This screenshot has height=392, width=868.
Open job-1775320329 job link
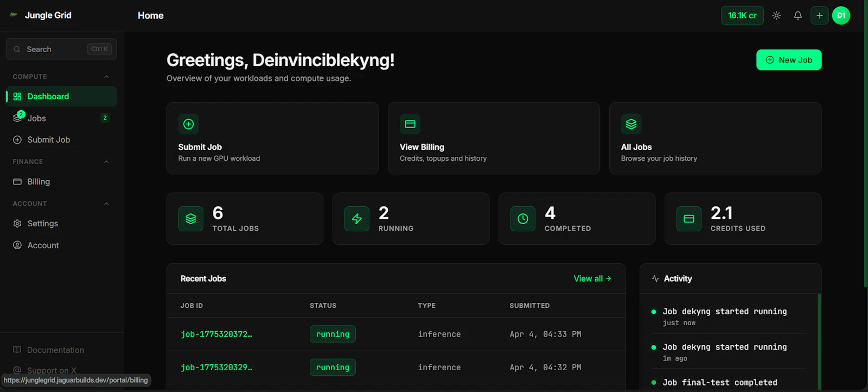coord(216,368)
